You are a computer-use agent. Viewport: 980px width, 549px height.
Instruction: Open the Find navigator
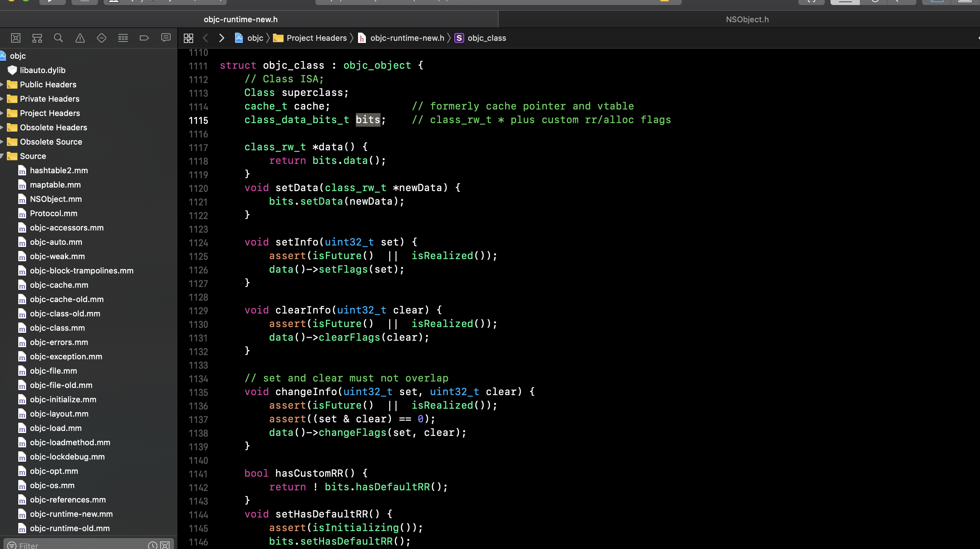(x=58, y=38)
